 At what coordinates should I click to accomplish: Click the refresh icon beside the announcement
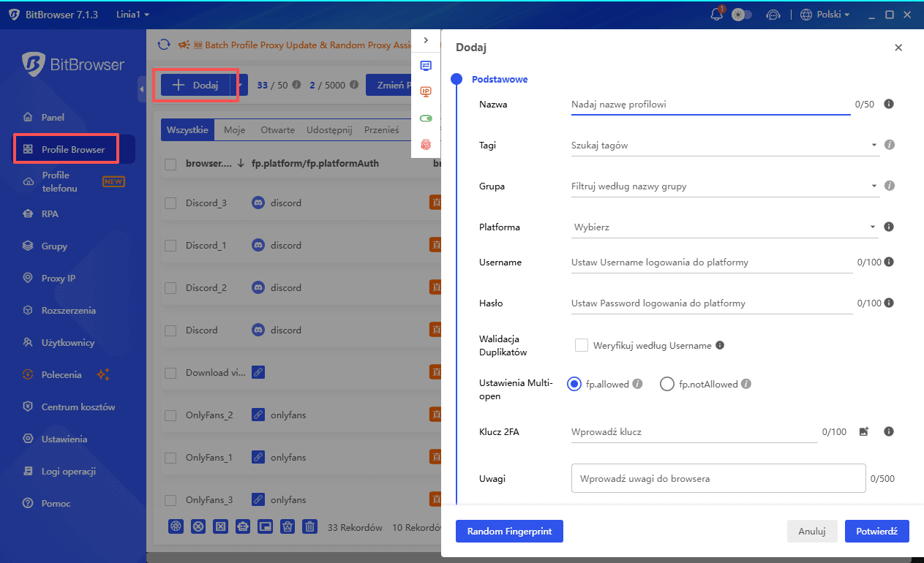164,45
